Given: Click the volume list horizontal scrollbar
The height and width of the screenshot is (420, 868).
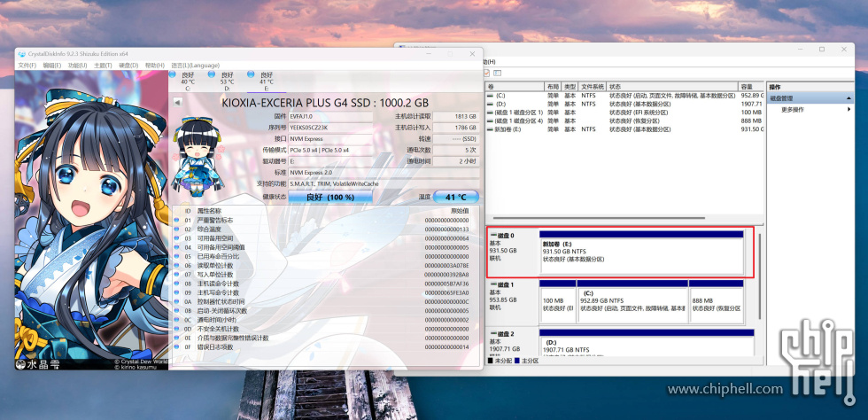Looking at the screenshot, I should [x=599, y=218].
